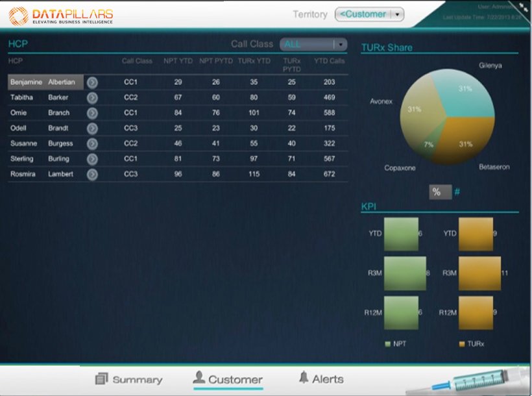This screenshot has height=396, width=532.
Task: Open details arrow for Omie Branch
Action: click(92, 113)
